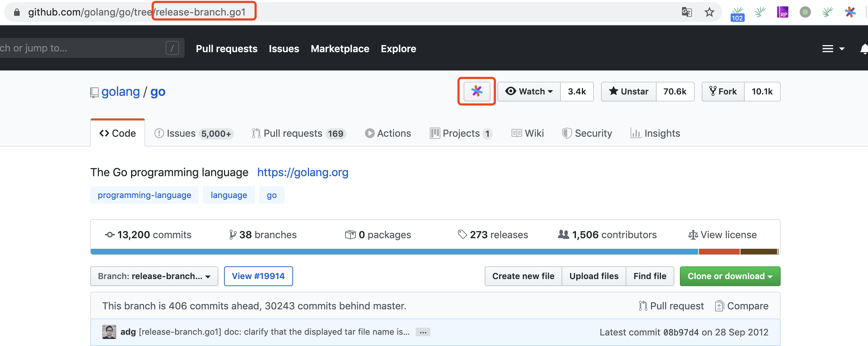The width and height of the screenshot is (868, 346).
Task: Click the adg author avatar
Action: pos(109,332)
